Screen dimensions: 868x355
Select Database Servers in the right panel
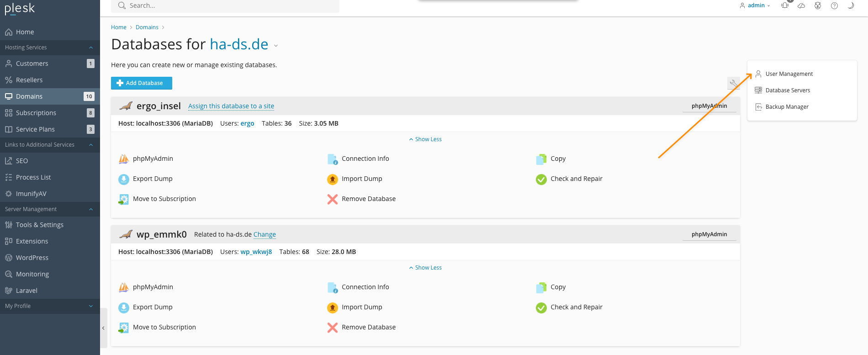click(x=788, y=90)
